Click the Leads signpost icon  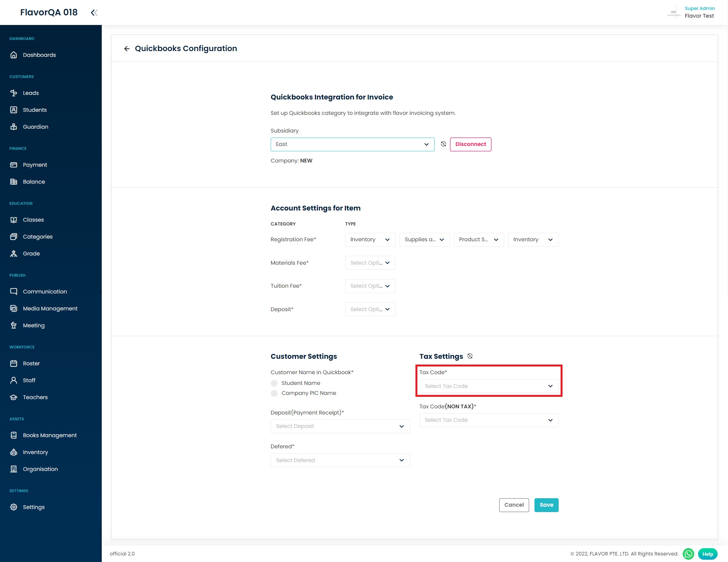pos(14,93)
